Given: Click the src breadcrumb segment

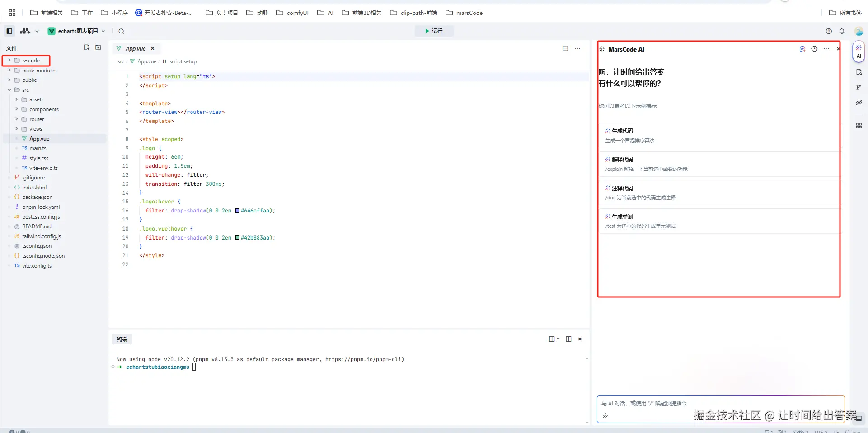Looking at the screenshot, I should pos(121,61).
